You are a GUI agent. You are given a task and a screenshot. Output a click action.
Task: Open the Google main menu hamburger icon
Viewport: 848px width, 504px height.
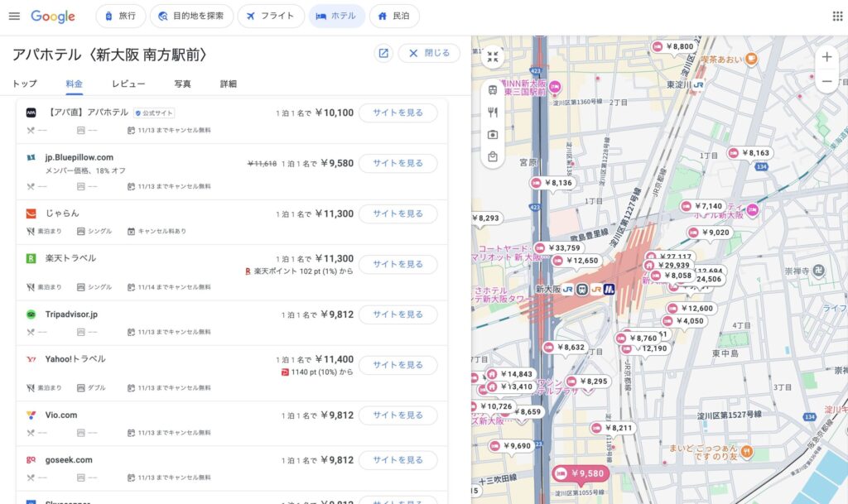pyautogui.click(x=14, y=17)
